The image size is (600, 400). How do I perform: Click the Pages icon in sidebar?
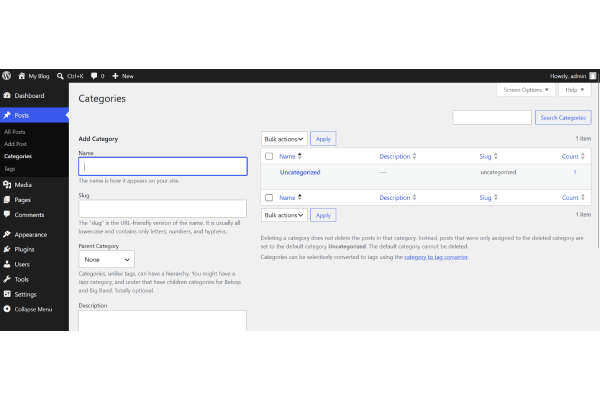(7, 200)
